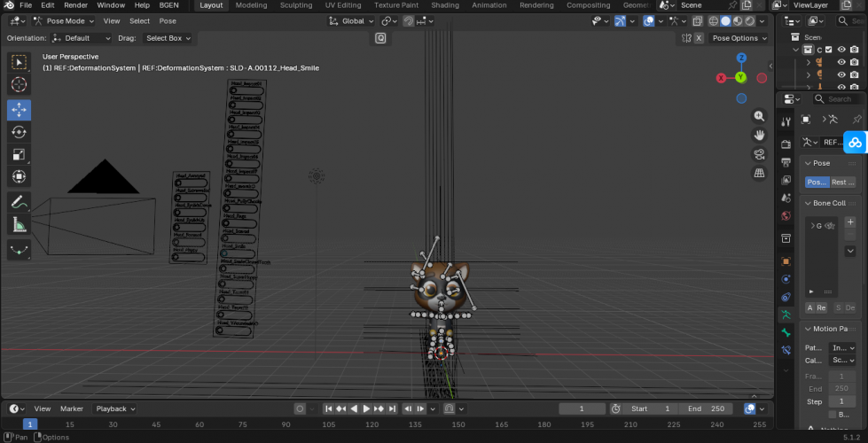Select the Breakdowner pose tool
Viewport: 868px width, 443px height.
pos(19,250)
